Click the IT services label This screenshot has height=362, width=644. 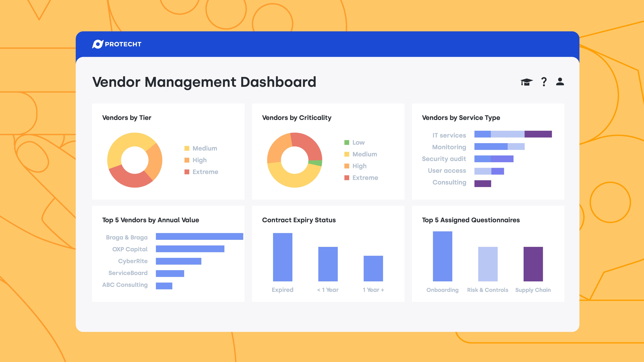pyautogui.click(x=449, y=135)
